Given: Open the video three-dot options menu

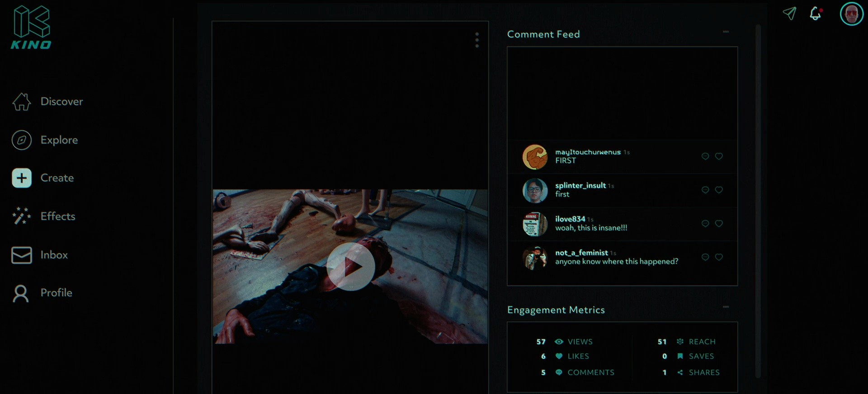Looking at the screenshot, I should [x=477, y=40].
